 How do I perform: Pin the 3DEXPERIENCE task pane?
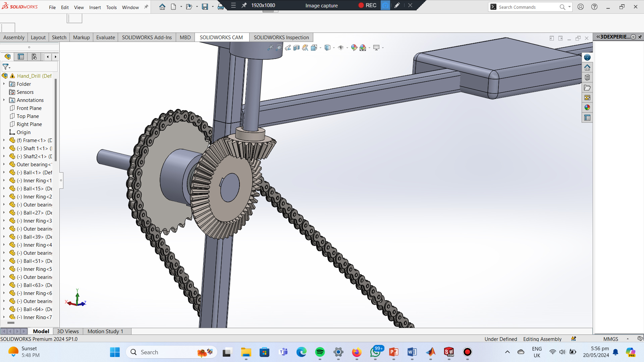640,37
